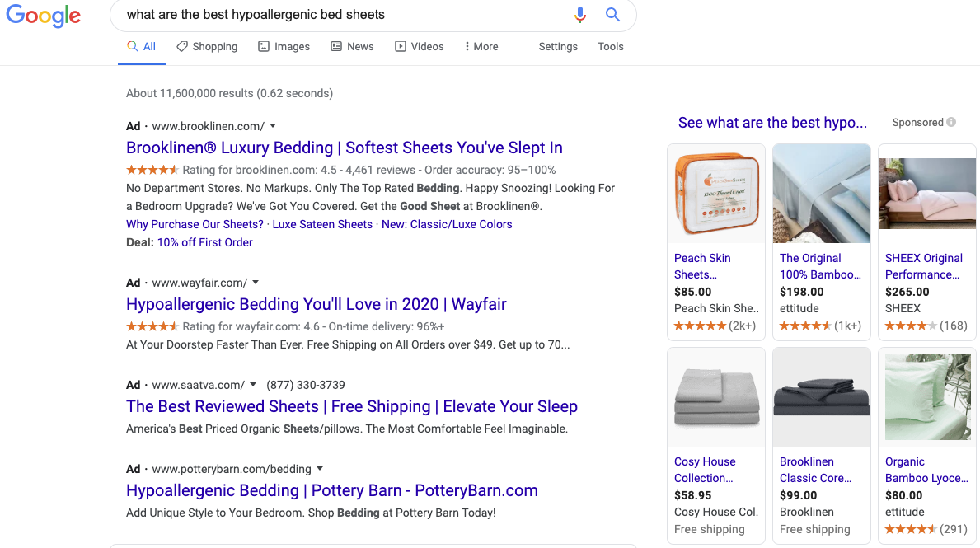980x548 pixels.
Task: Open the Brooklinen Luxury Bedding ad link
Action: [344, 148]
